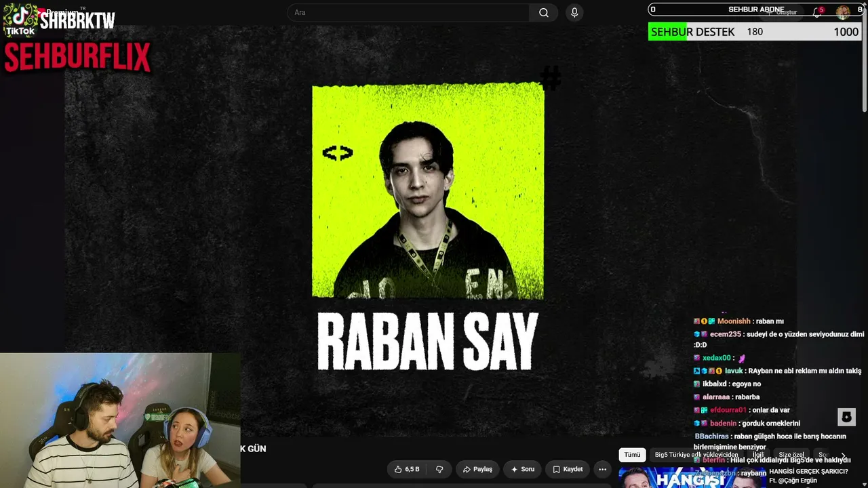Click the SEHBUR ABONE counter bar
This screenshot has width=868, height=488.
(x=756, y=9)
